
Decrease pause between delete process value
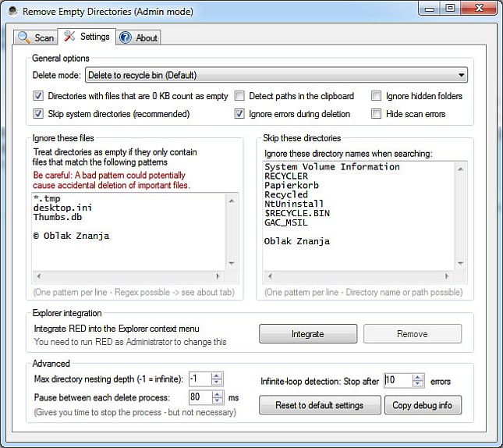point(217,401)
